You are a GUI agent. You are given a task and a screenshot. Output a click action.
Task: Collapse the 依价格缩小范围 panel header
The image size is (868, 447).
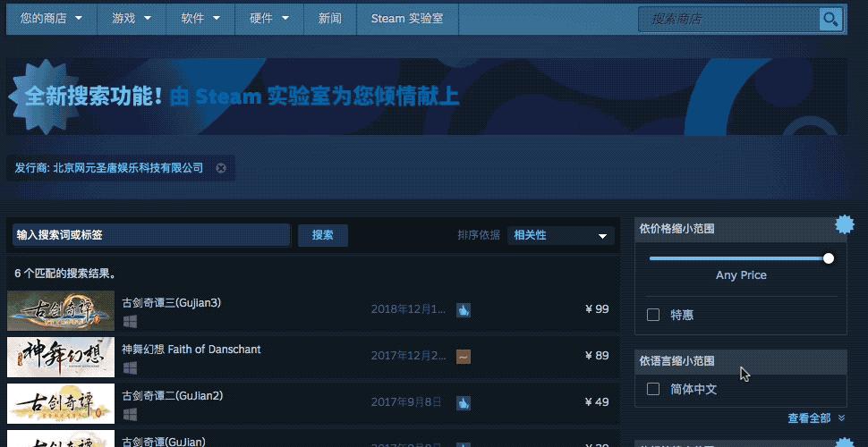(741, 229)
